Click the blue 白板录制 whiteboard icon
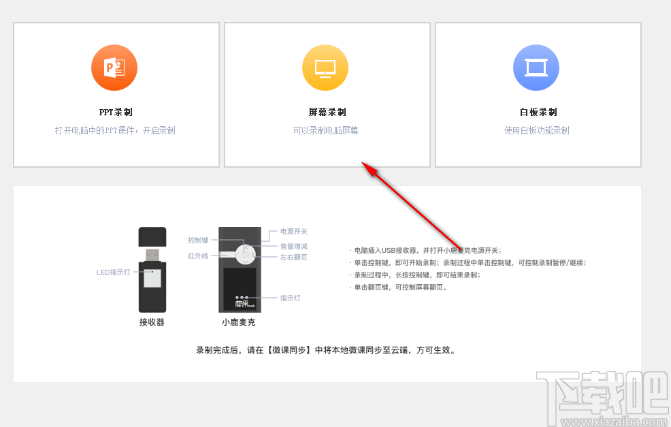 536,68
